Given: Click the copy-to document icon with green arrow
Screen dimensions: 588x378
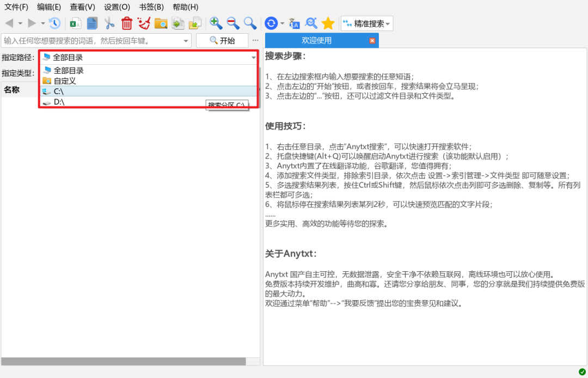Looking at the screenshot, I should (178, 23).
